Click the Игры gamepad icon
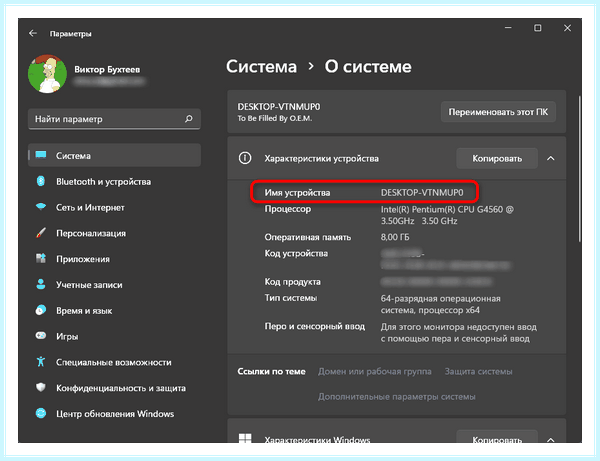600x461 pixels. [41, 336]
